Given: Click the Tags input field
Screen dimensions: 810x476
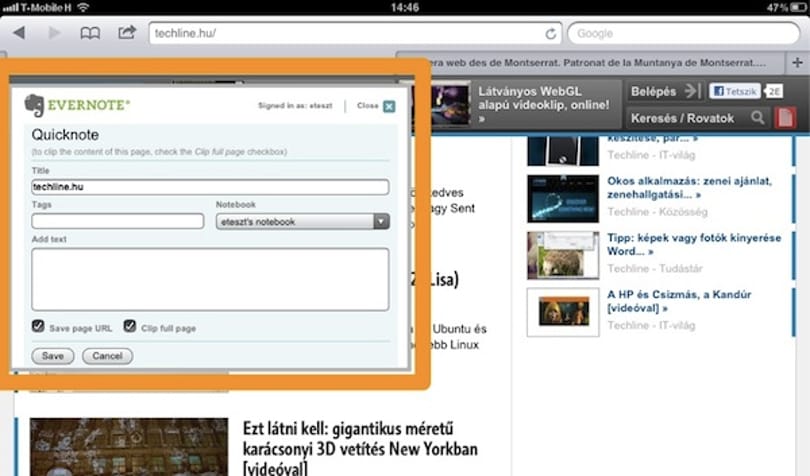Looking at the screenshot, I should click(118, 221).
